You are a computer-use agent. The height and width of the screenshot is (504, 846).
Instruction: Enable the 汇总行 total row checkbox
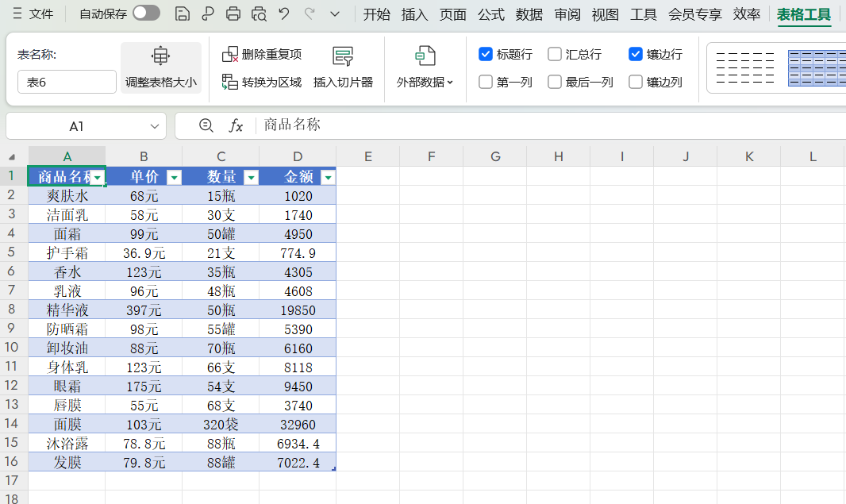(x=554, y=54)
